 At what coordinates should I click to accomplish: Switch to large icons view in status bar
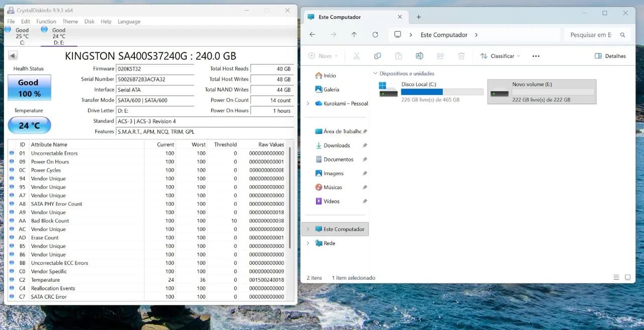[627, 278]
